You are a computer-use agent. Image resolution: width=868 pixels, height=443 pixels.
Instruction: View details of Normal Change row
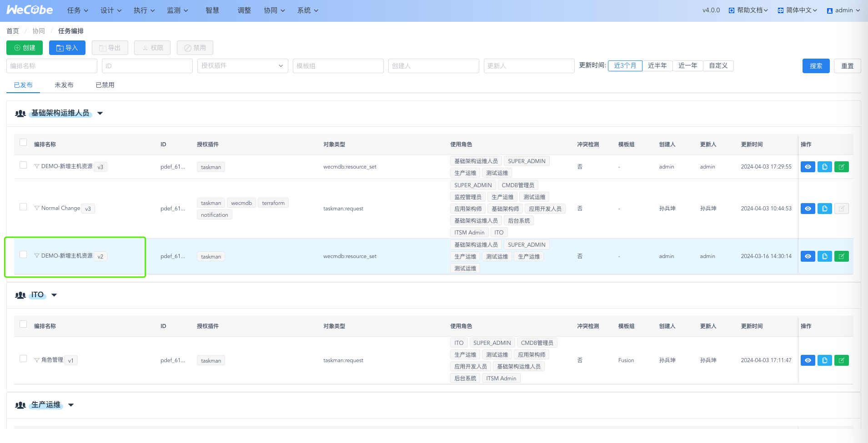click(x=808, y=209)
